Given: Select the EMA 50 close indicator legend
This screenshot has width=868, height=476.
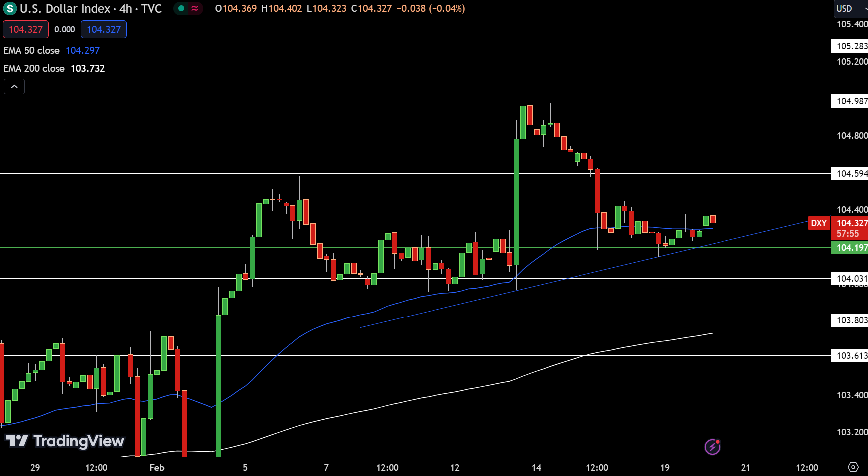Looking at the screenshot, I should [31, 50].
